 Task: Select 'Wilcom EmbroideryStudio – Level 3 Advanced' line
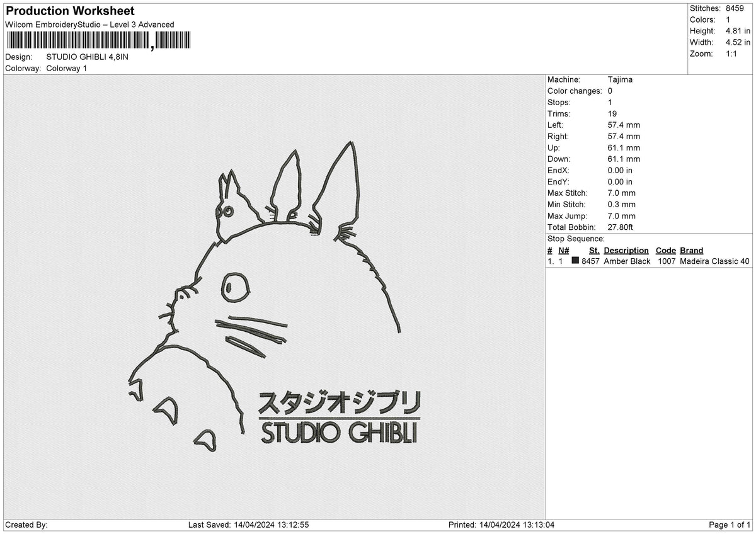(89, 25)
